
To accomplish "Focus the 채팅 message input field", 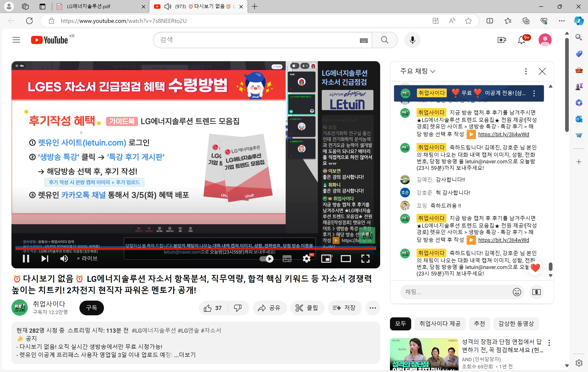I will click(457, 292).
